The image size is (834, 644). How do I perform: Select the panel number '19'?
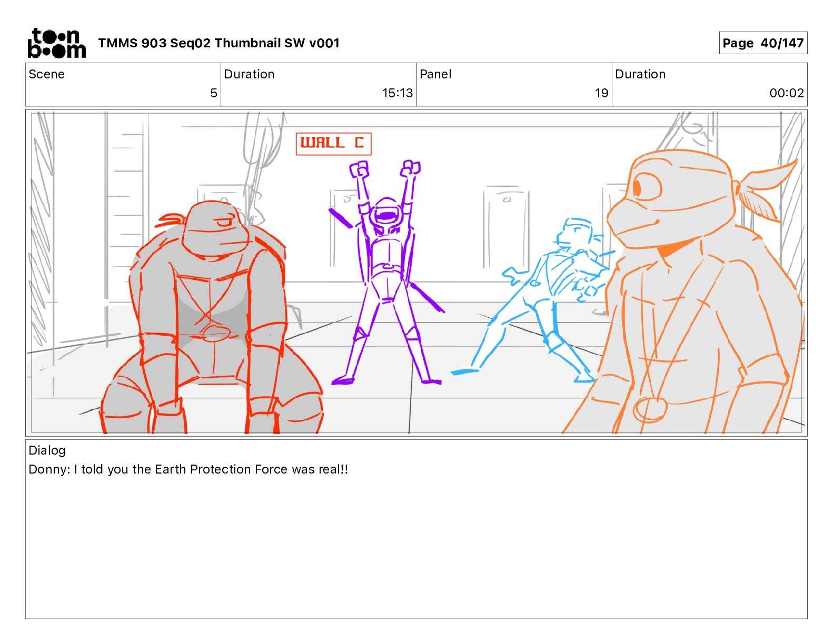(601, 93)
